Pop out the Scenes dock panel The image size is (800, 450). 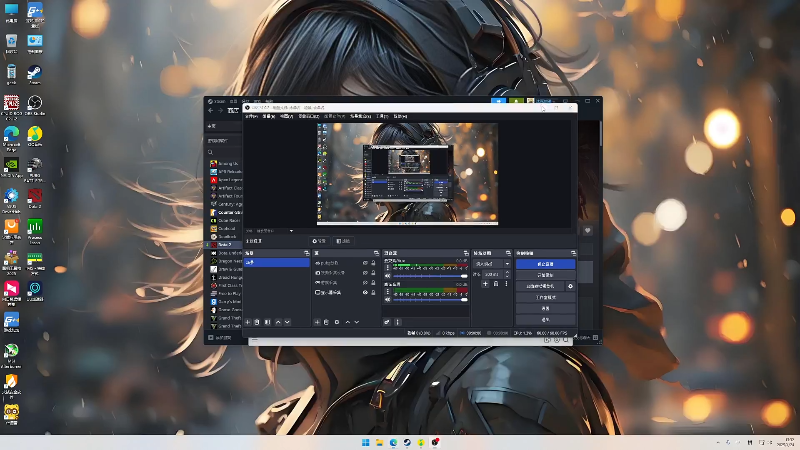[x=306, y=253]
